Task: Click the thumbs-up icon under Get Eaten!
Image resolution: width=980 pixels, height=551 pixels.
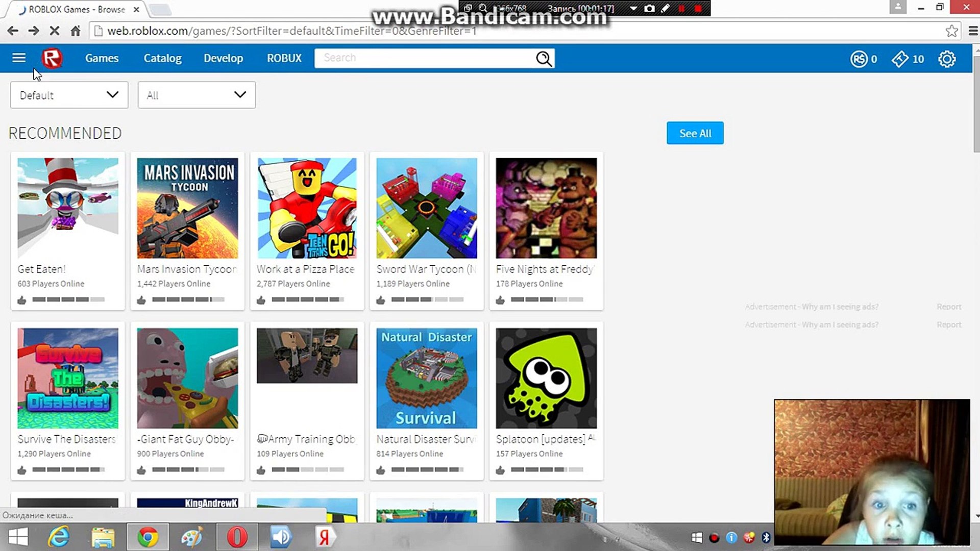Action: tap(22, 300)
